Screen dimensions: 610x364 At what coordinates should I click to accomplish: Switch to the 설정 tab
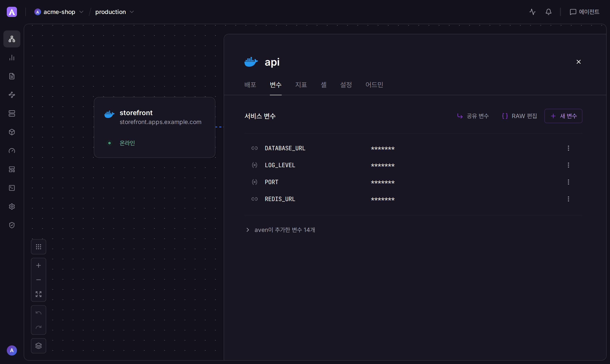pos(346,85)
